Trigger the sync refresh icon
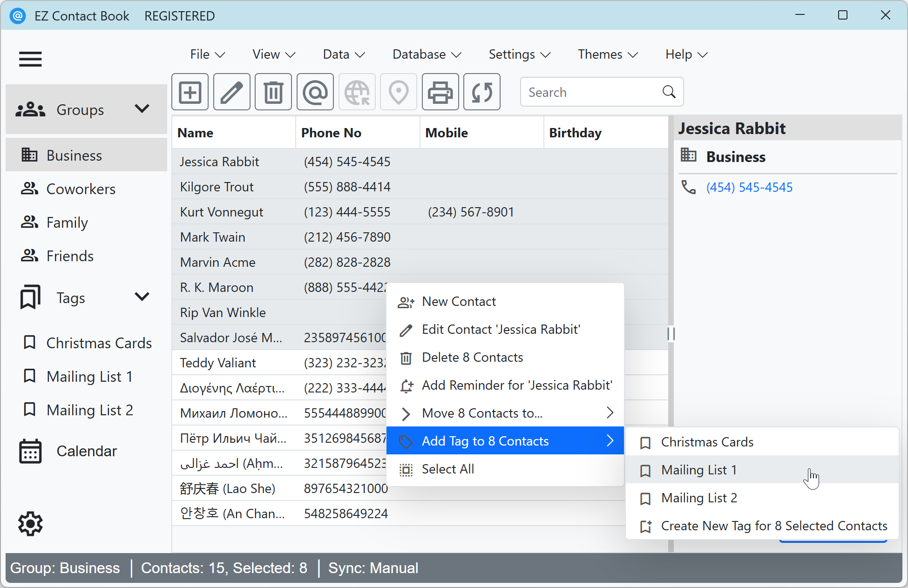This screenshot has width=908, height=588. point(481,92)
